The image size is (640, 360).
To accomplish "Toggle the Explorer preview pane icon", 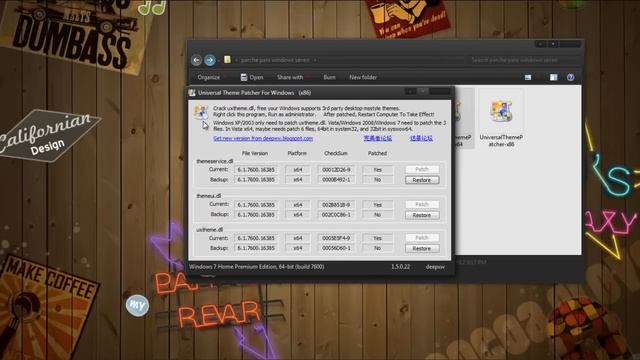I will click(553, 77).
